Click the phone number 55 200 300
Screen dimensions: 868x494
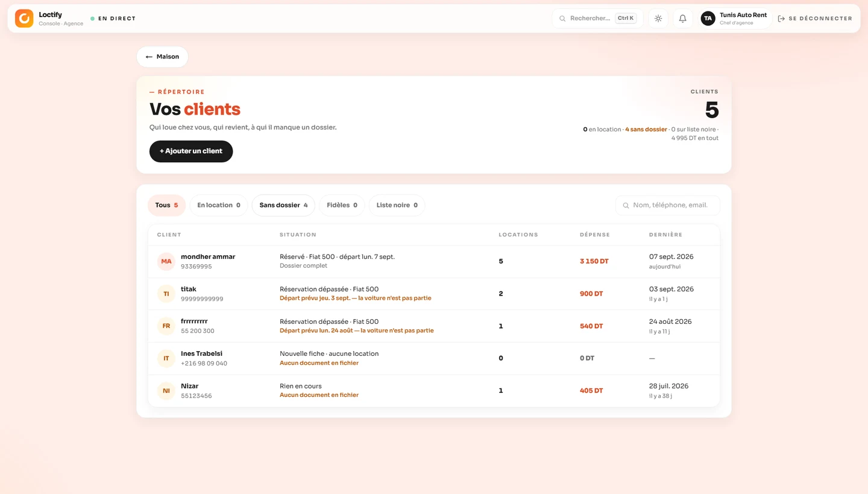(x=198, y=331)
